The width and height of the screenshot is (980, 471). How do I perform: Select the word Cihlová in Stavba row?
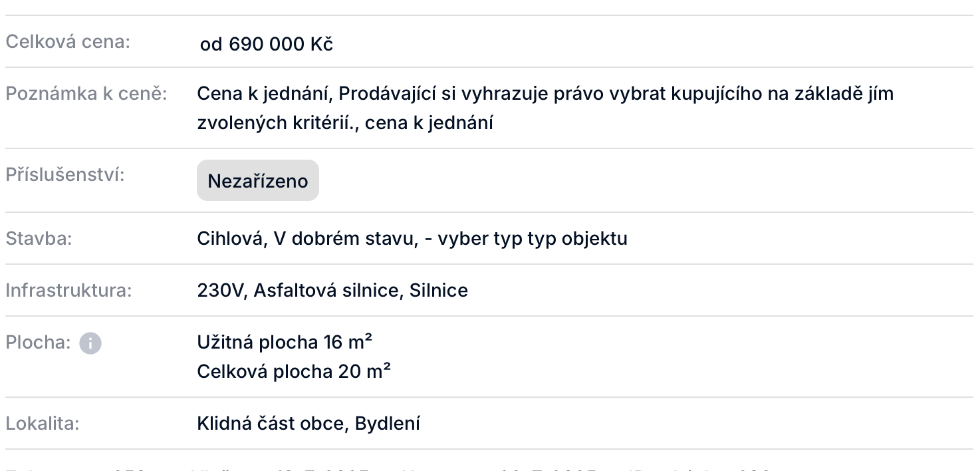click(x=228, y=238)
